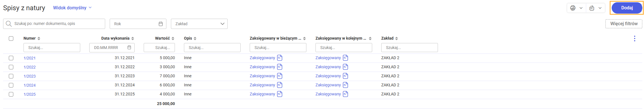Click the Dodaj button

coord(627,8)
